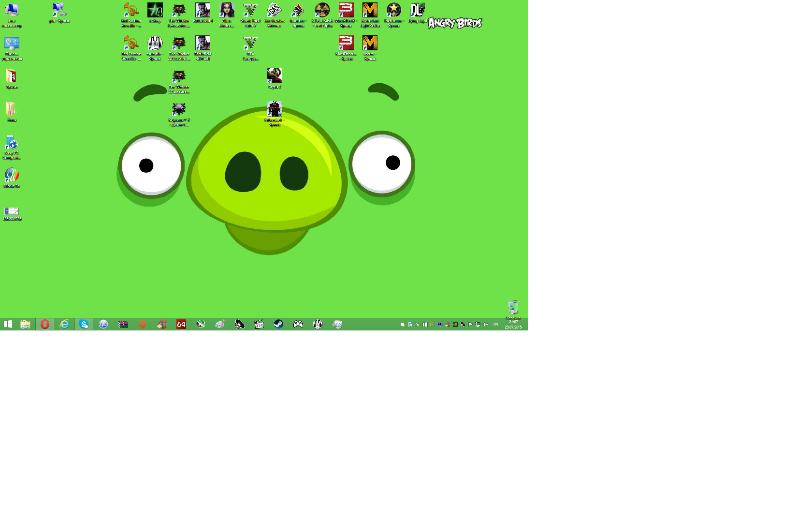The image size is (812, 508).
Task: Open the taskbar clock showing 21:07
Action: pos(513,325)
